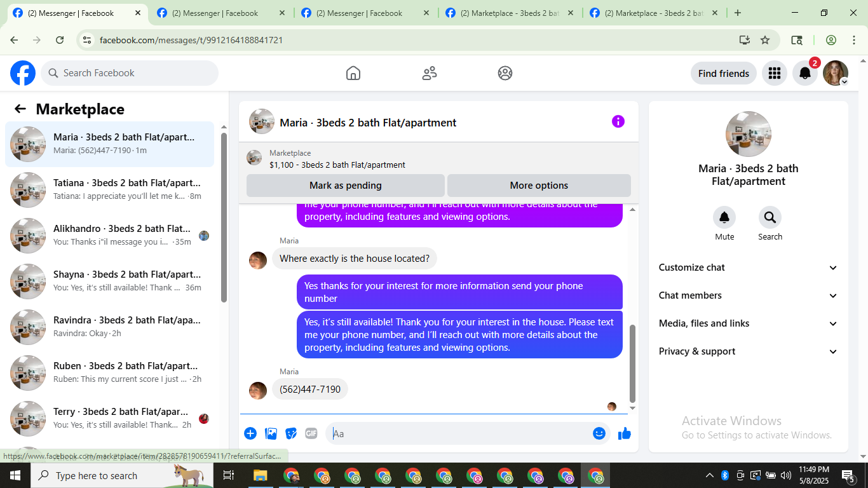This screenshot has width=868, height=488.
Task: Open a new browser tab
Action: 738,13
